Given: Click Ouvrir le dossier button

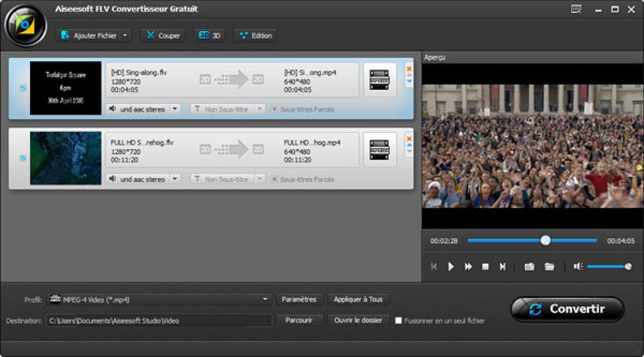Looking at the screenshot, I should click(x=358, y=320).
